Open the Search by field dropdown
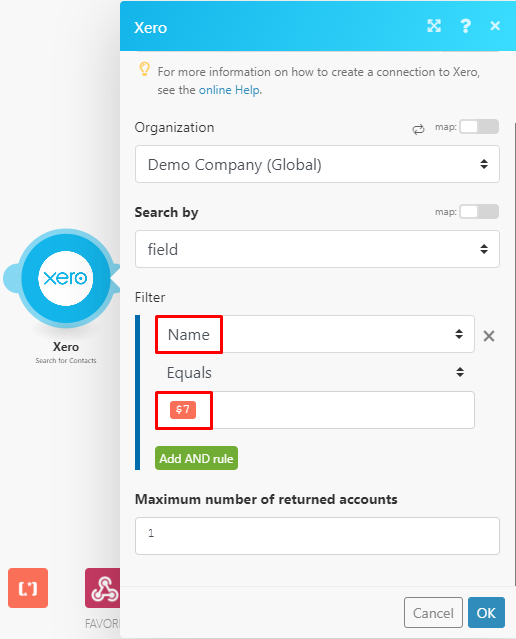 tap(317, 249)
